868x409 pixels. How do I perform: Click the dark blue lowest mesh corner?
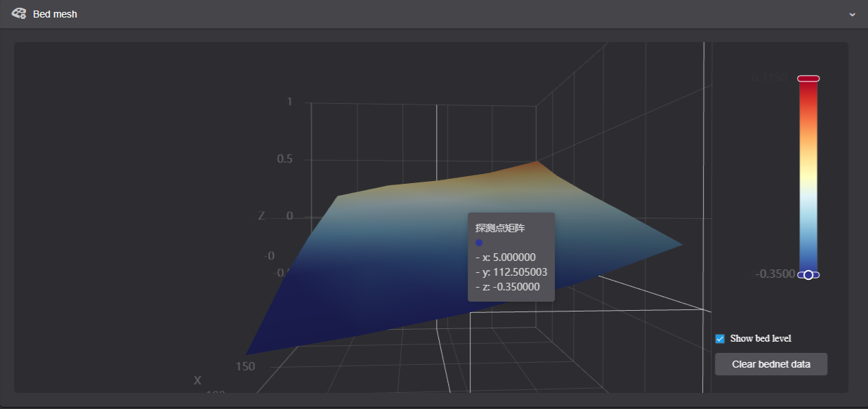point(248,353)
